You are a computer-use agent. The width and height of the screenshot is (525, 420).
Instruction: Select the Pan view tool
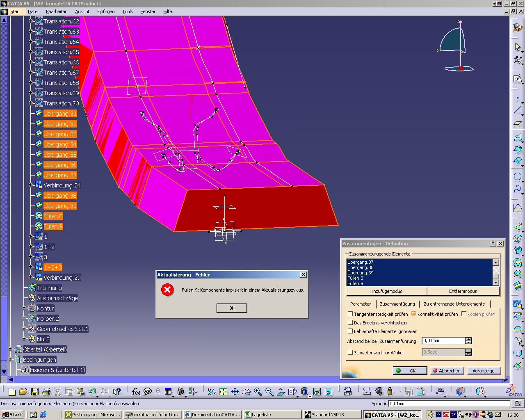235,392
